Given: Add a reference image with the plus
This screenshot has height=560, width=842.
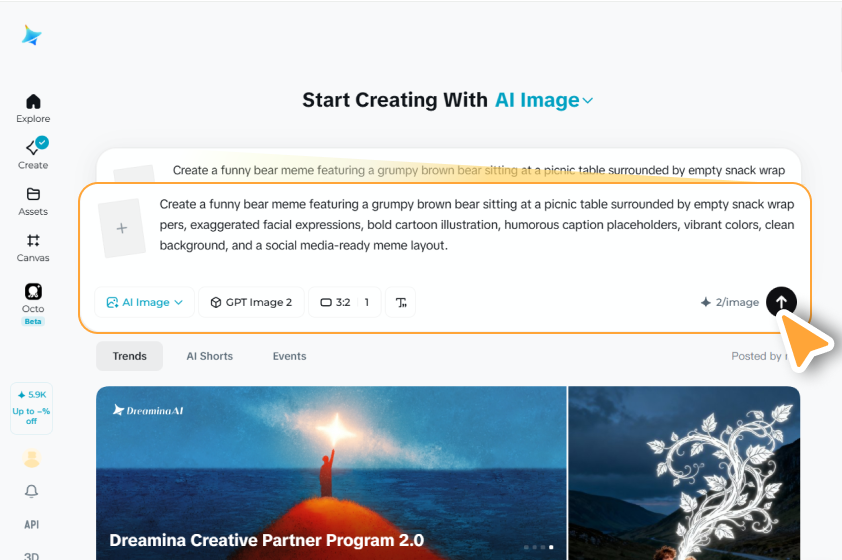Looking at the screenshot, I should tap(122, 228).
